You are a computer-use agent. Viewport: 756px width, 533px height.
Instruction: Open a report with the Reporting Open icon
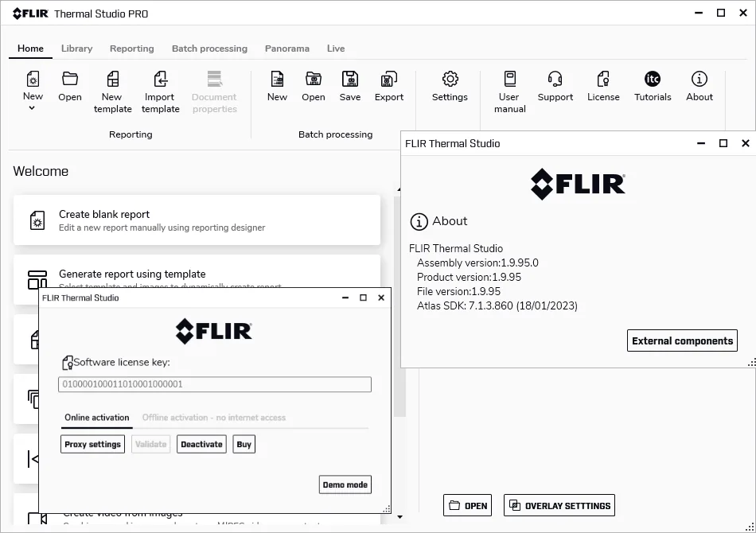coord(70,79)
